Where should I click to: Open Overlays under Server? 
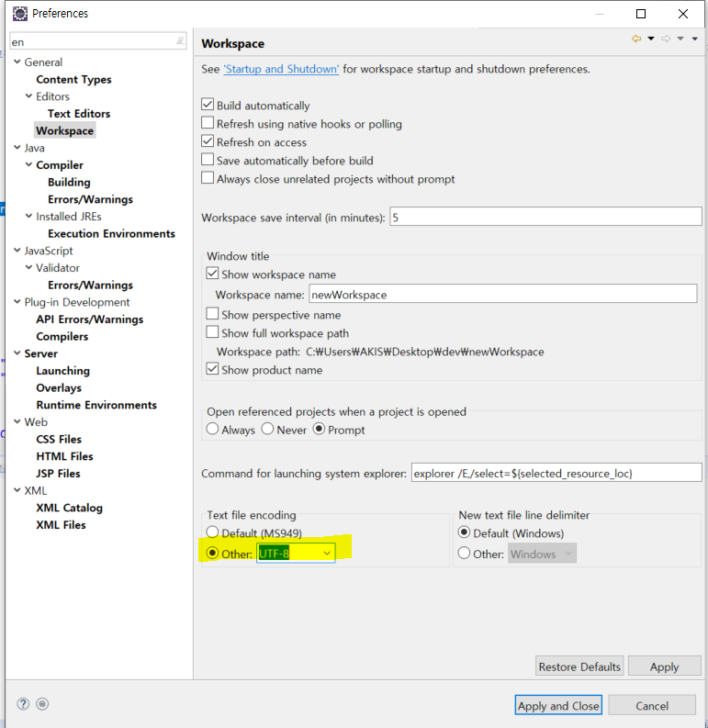59,387
